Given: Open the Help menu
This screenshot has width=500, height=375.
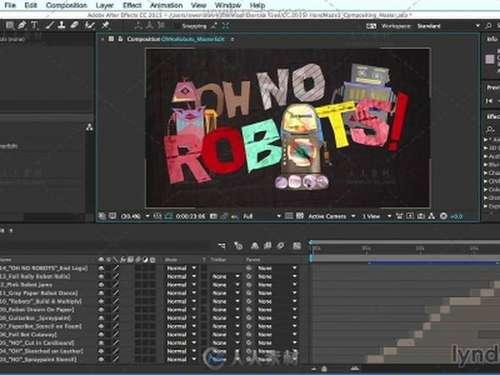Looking at the screenshot, I should [257, 5].
